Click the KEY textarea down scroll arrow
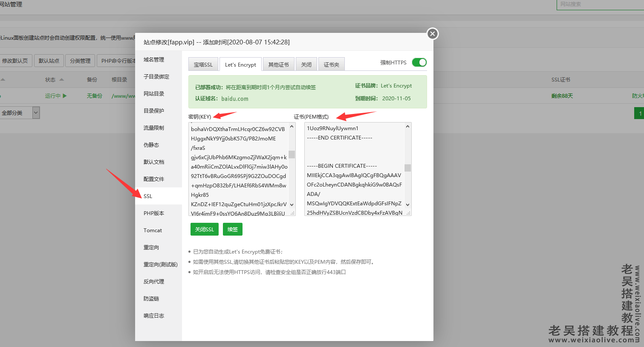Screen dimensions: 644x347 (x=292, y=204)
